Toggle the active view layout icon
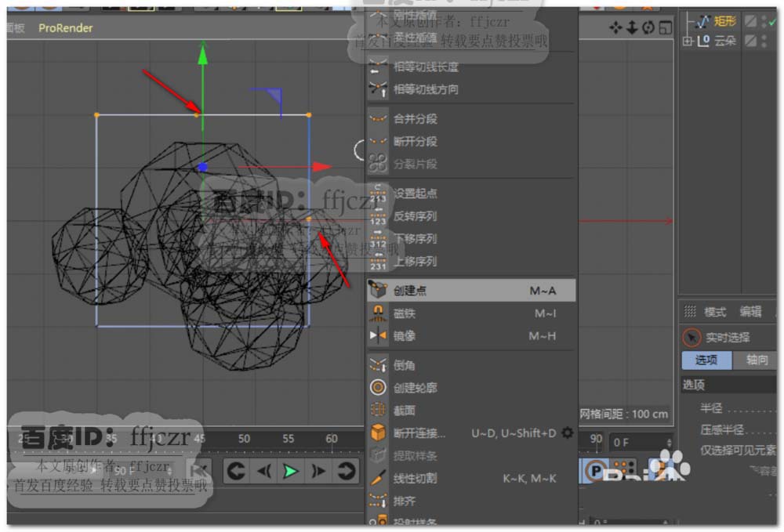The width and height of the screenshot is (784, 532). click(666, 28)
